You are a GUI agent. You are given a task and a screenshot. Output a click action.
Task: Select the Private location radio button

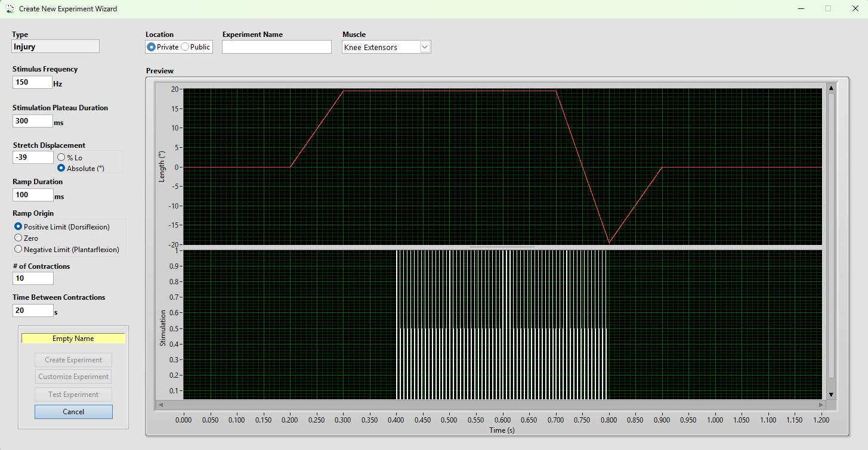152,47
